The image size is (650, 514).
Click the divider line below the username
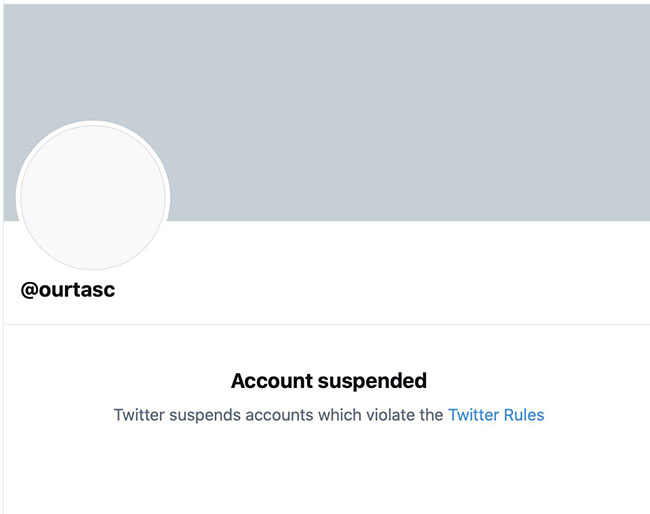326,324
